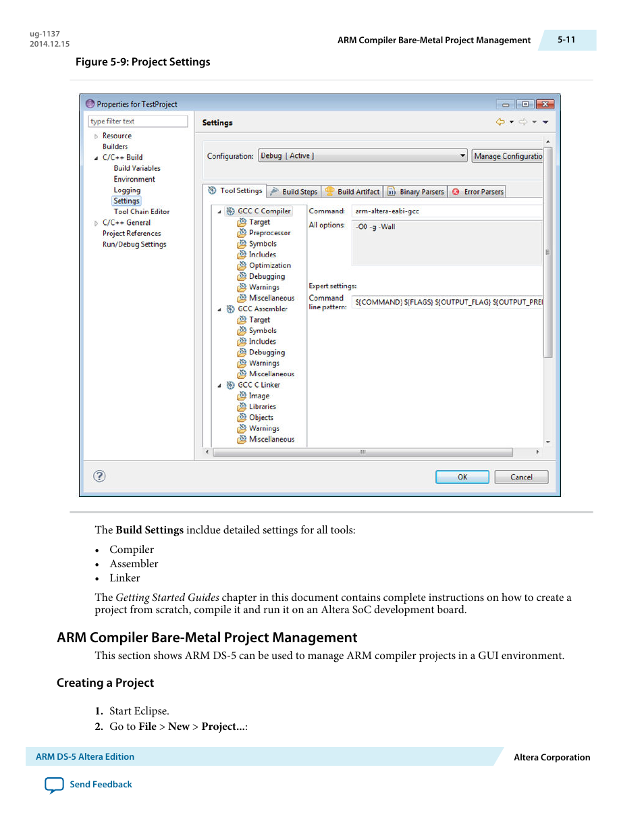
Task: Click the GCC Assembler tool icon
Action: 231,309
